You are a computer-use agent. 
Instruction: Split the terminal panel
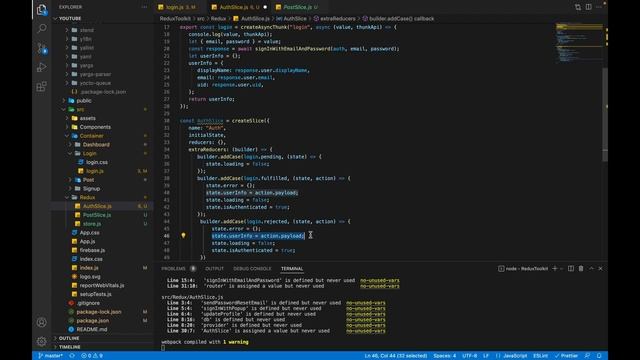[x=571, y=269]
